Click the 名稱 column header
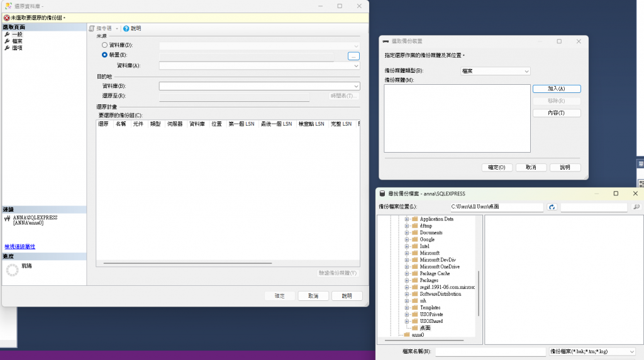Screen dimensions: 644x360 click(x=121, y=124)
